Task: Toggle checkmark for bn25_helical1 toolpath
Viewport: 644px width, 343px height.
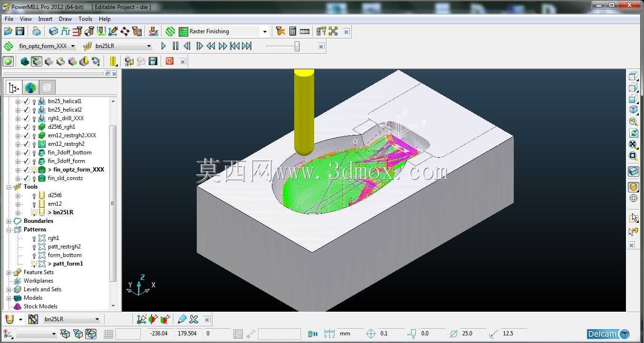Action: (27, 101)
